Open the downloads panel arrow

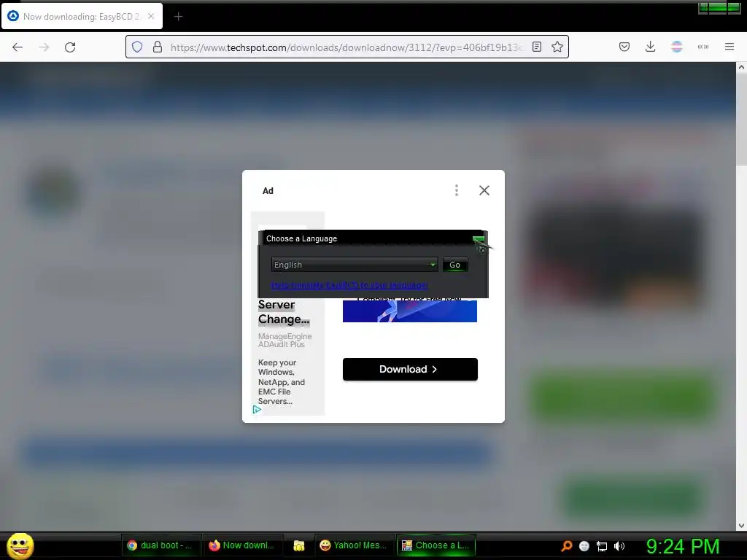point(650,47)
